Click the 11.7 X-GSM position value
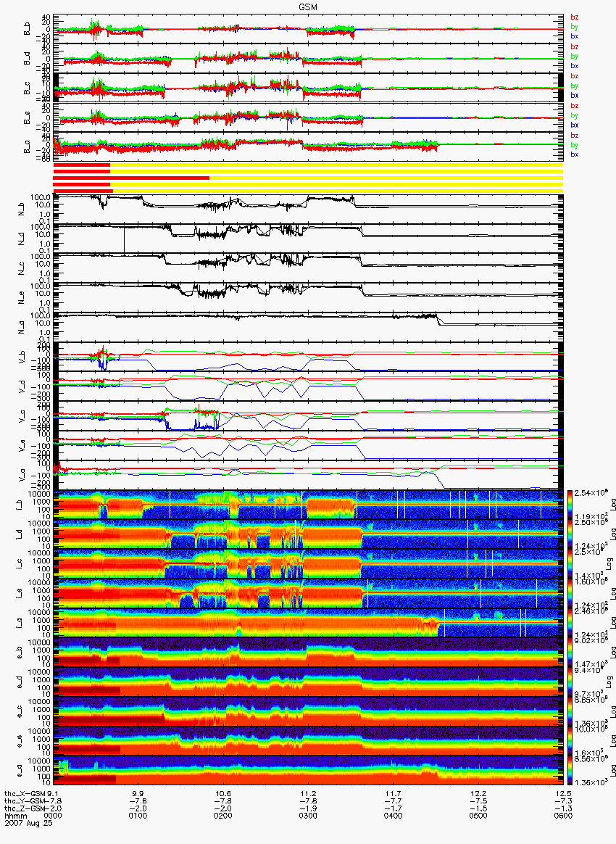Viewport: 616px width, 844px height. click(x=393, y=793)
